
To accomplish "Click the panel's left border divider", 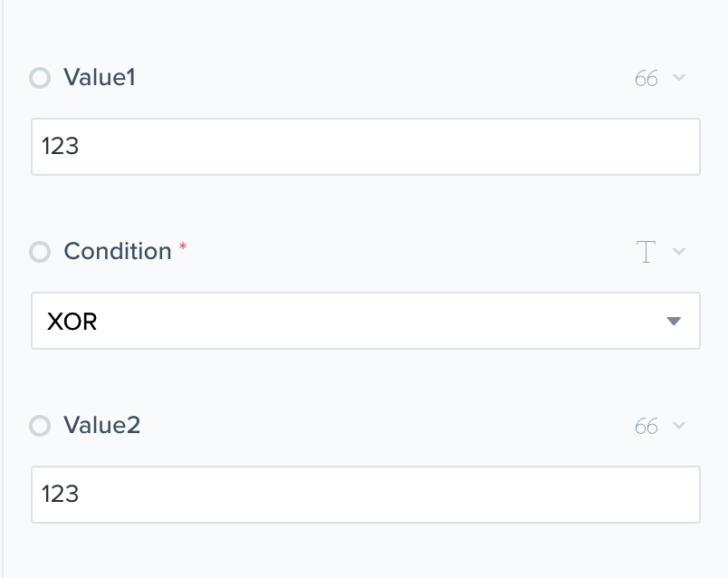I will point(3,290).
